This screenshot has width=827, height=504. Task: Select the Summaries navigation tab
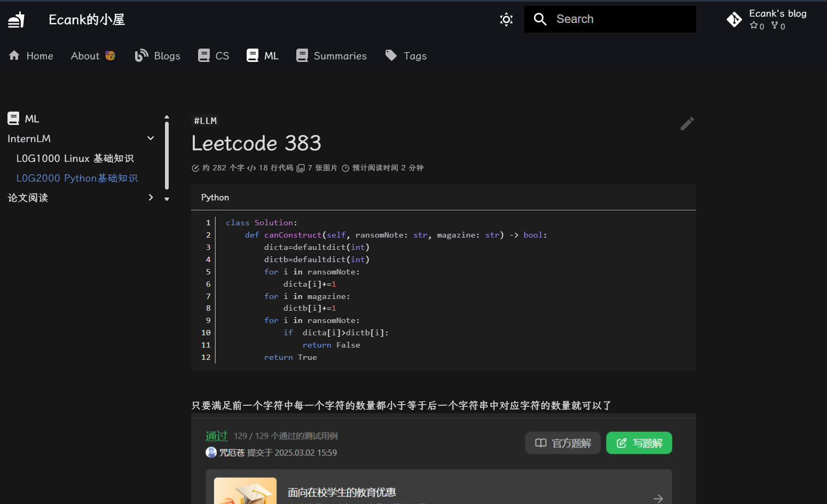click(x=332, y=56)
